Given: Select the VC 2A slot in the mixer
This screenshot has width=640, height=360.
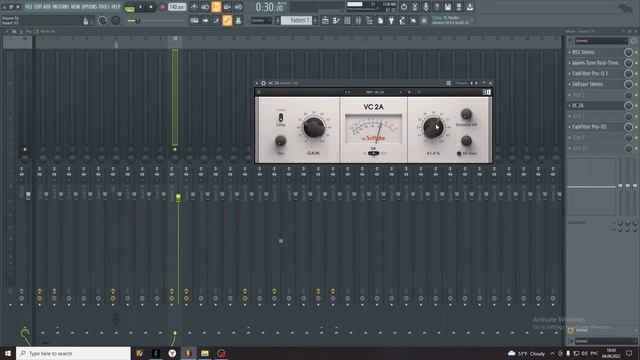Looking at the screenshot, I should (x=596, y=105).
